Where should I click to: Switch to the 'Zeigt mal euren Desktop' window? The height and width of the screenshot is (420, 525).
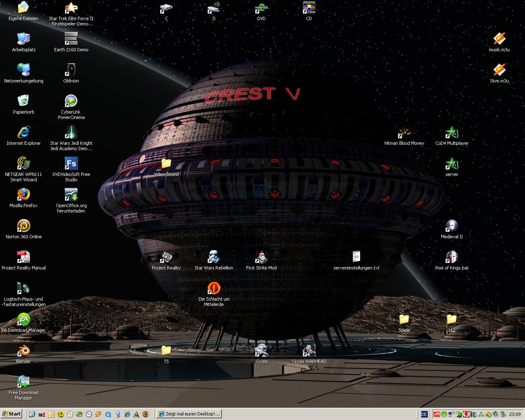coord(189,414)
